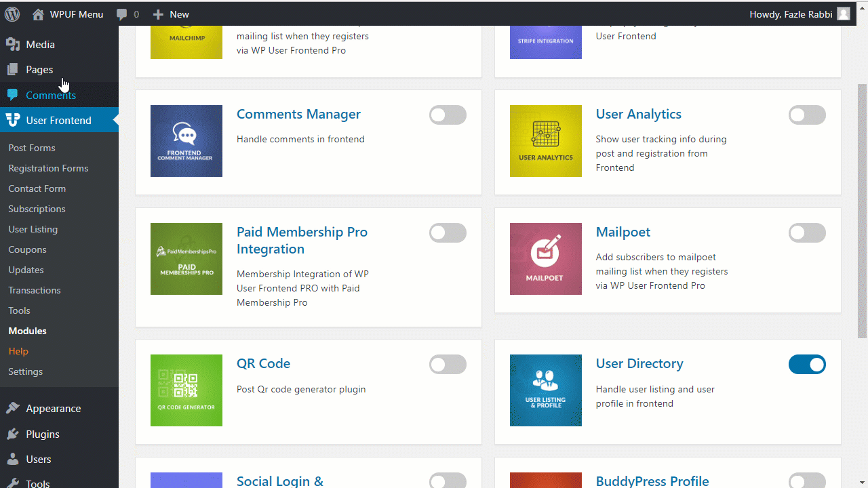Click the Paid Memberships Pro module image

(186, 259)
